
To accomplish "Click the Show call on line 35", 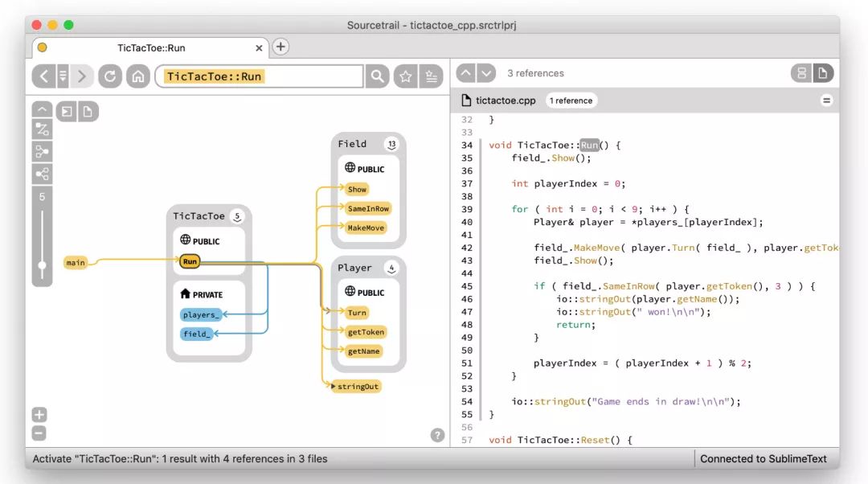I will click(x=563, y=158).
